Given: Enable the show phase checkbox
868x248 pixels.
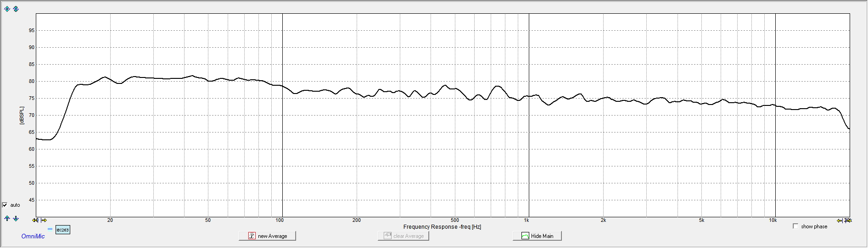Looking at the screenshot, I should [795, 226].
